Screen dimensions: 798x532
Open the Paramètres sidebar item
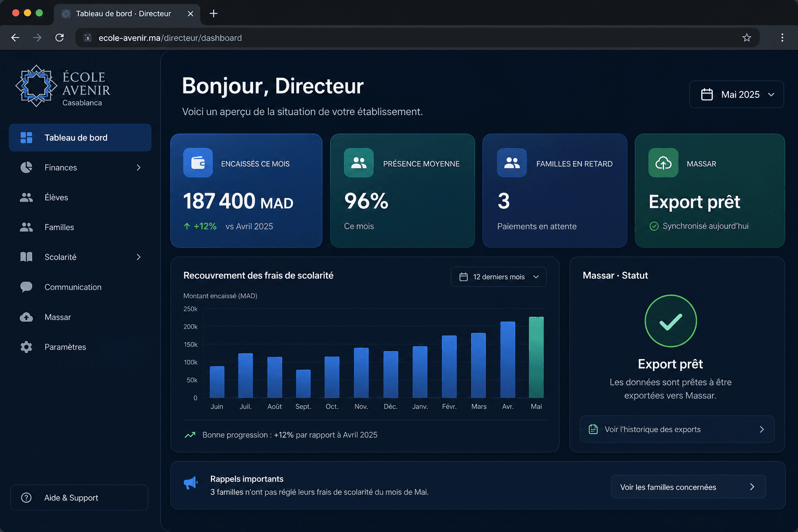point(80,347)
